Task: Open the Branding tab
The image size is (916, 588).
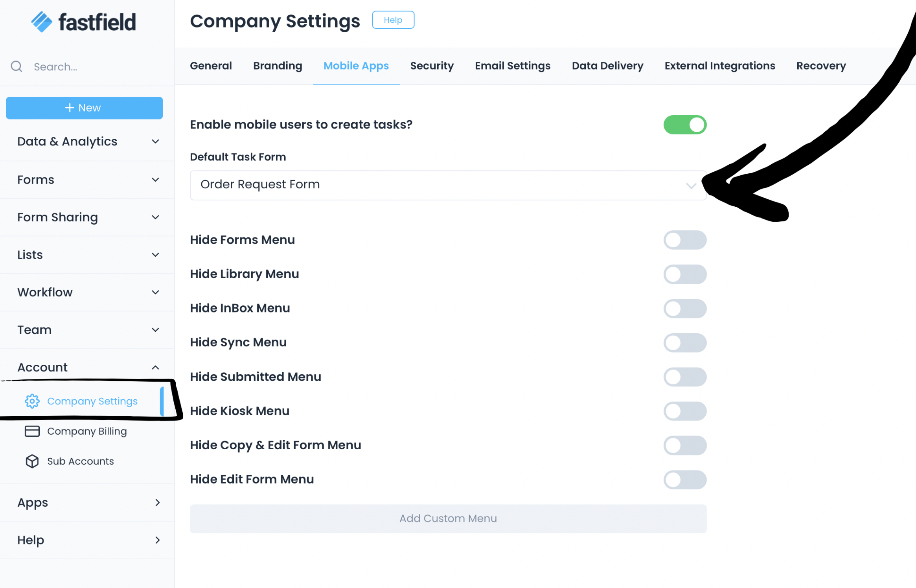Action: click(x=278, y=66)
